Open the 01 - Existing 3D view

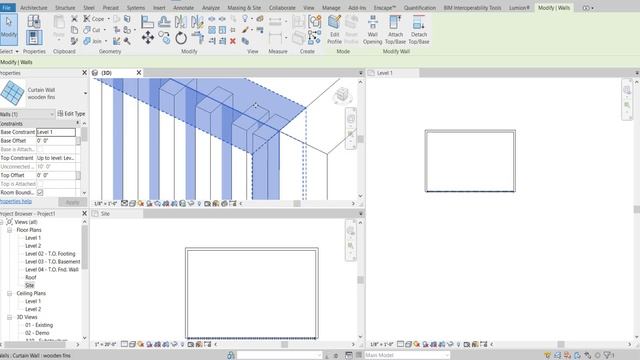pyautogui.click(x=39, y=325)
